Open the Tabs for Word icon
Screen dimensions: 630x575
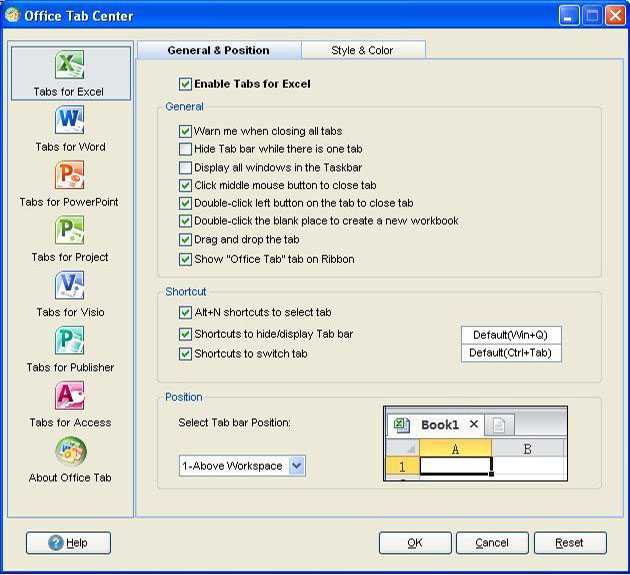click(x=70, y=119)
